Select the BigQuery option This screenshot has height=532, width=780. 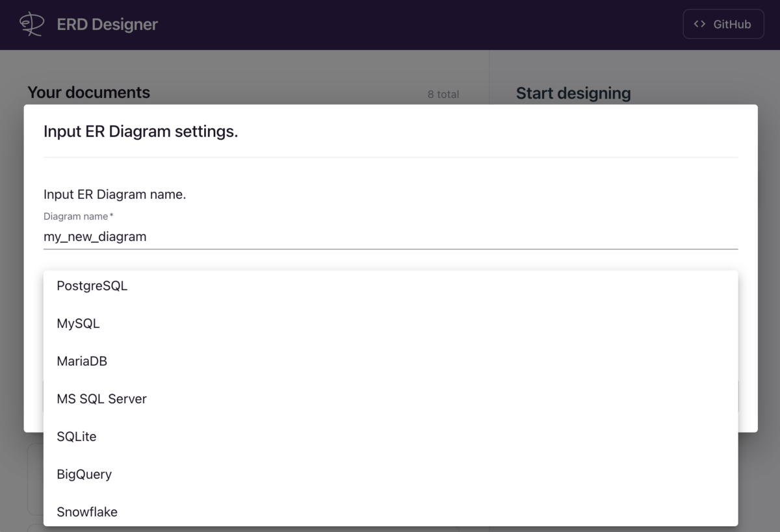click(x=391, y=474)
